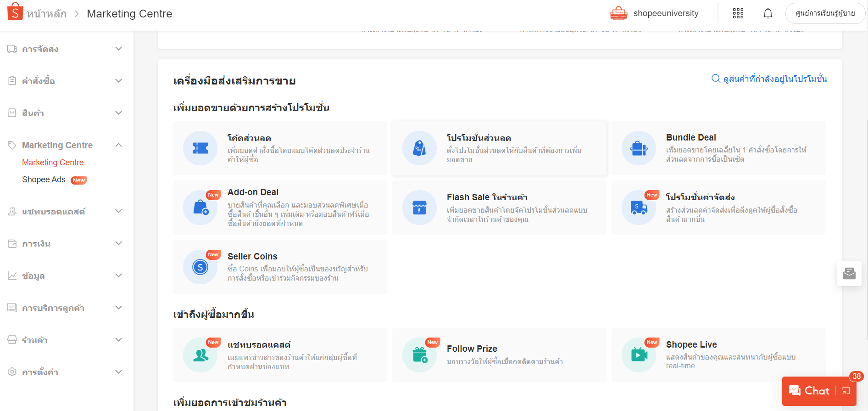Click the Bundle Deal briefcase icon

(639, 148)
